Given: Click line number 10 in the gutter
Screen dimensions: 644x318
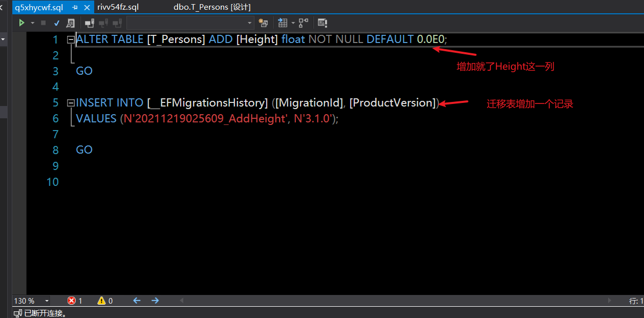Looking at the screenshot, I should (53, 182).
